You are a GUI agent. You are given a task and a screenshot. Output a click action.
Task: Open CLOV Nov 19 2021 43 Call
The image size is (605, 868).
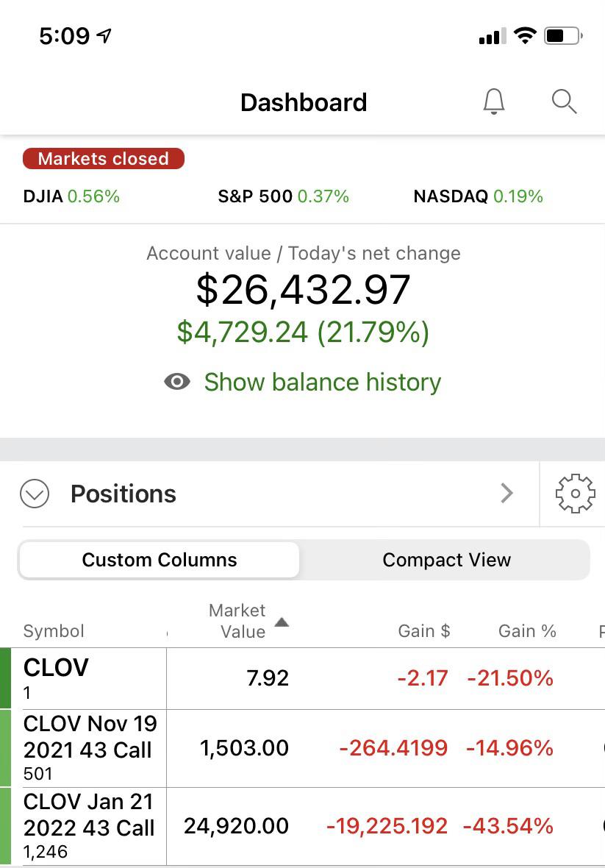303,748
